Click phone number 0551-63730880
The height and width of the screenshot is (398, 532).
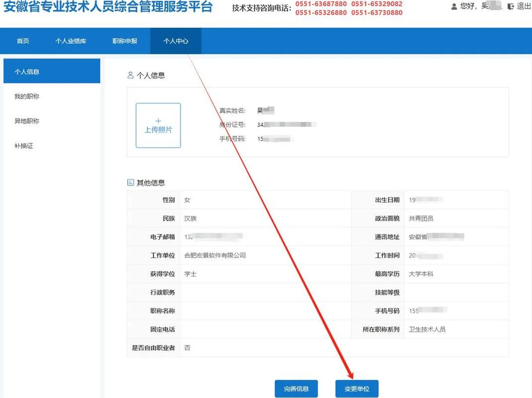tap(377, 12)
